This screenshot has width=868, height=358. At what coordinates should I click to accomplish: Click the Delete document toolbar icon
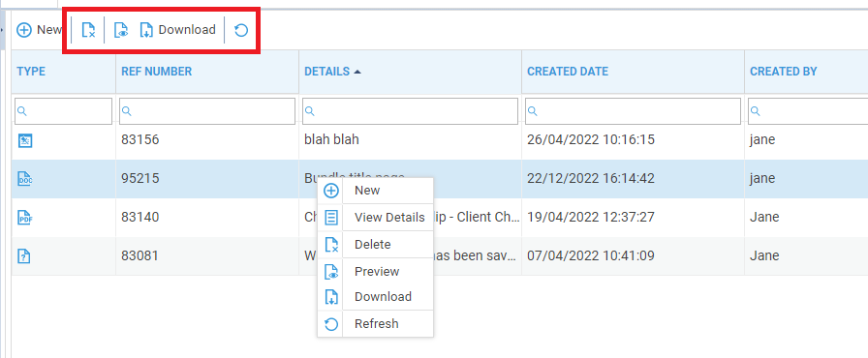point(88,30)
